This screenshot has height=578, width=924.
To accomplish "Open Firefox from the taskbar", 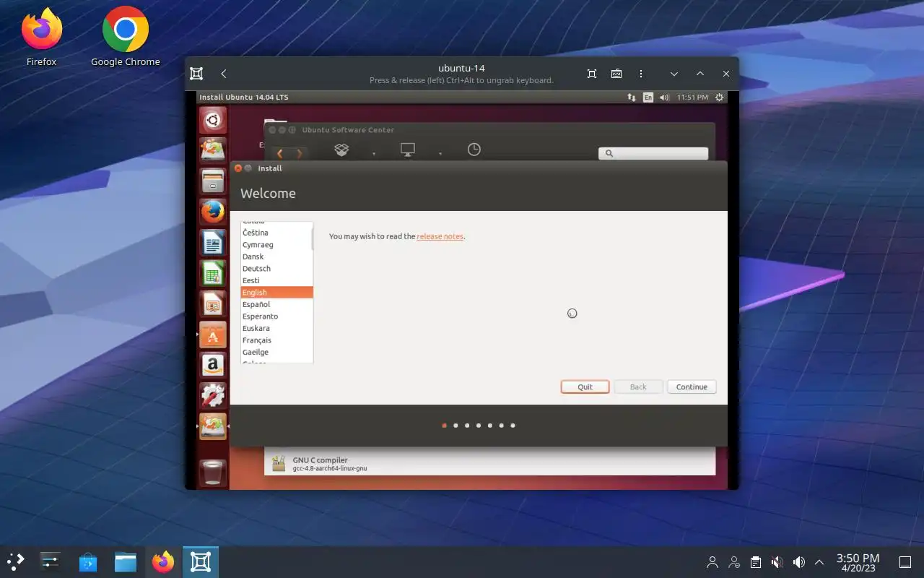I will [x=163, y=562].
